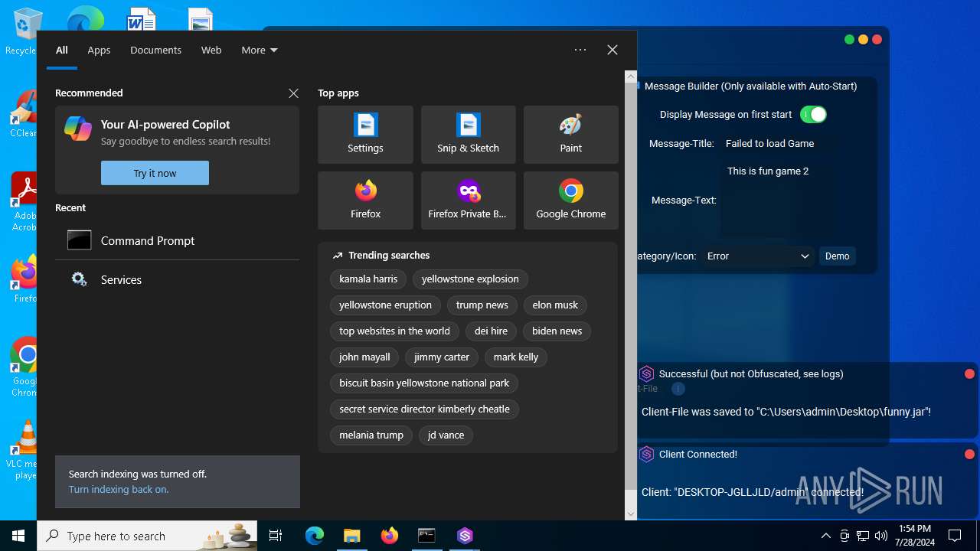Click Turn indexing back on link
This screenshot has width=980, height=551.
pyautogui.click(x=119, y=489)
